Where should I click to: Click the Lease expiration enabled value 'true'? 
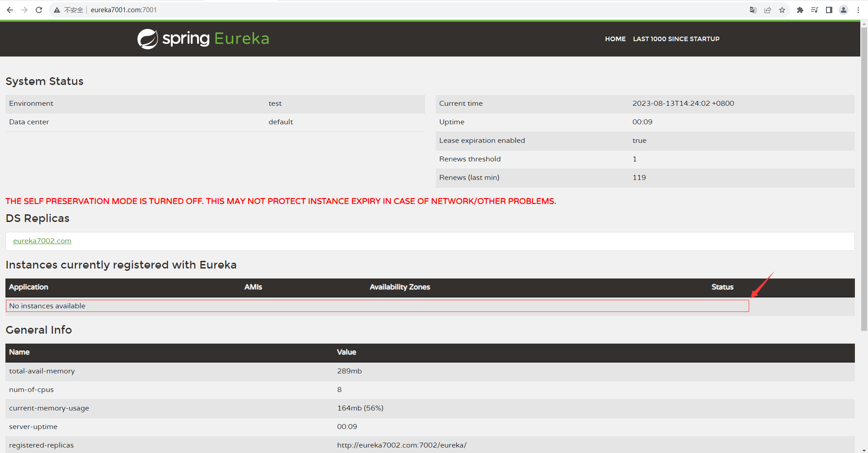(x=639, y=141)
